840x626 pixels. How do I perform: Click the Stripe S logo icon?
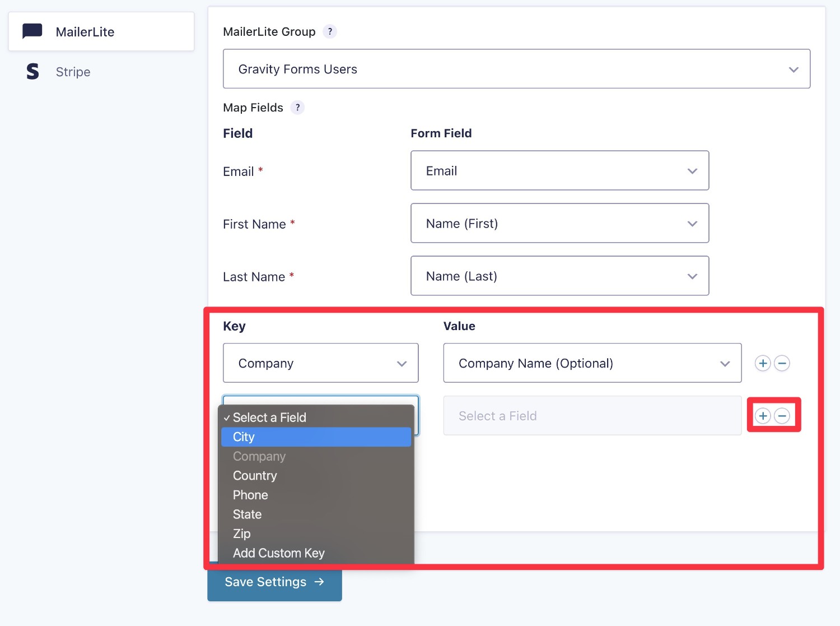[33, 71]
